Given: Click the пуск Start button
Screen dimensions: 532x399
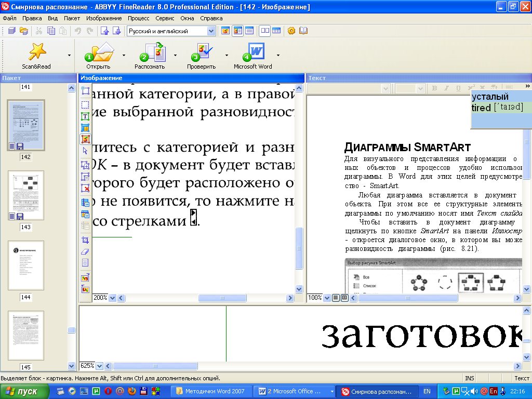Looking at the screenshot, I should click(24, 392).
